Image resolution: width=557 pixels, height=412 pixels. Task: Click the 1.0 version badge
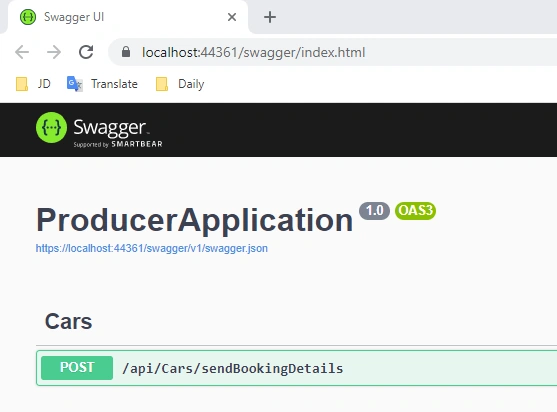tap(374, 211)
